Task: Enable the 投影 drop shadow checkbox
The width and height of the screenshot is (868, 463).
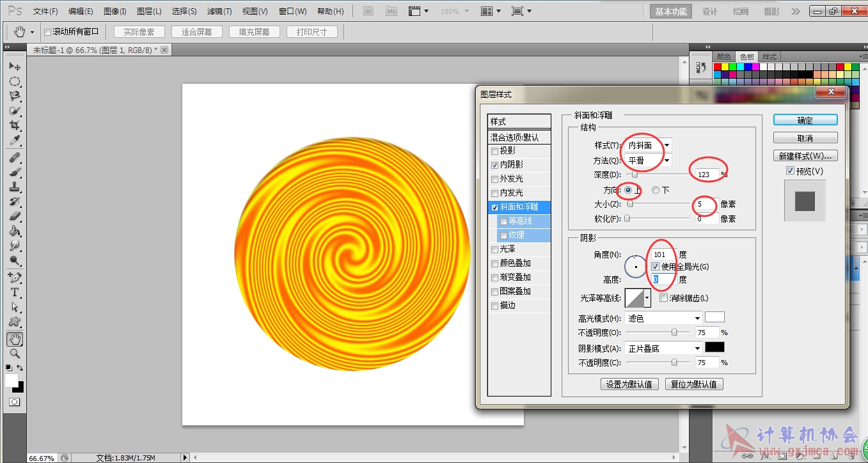Action: click(494, 151)
